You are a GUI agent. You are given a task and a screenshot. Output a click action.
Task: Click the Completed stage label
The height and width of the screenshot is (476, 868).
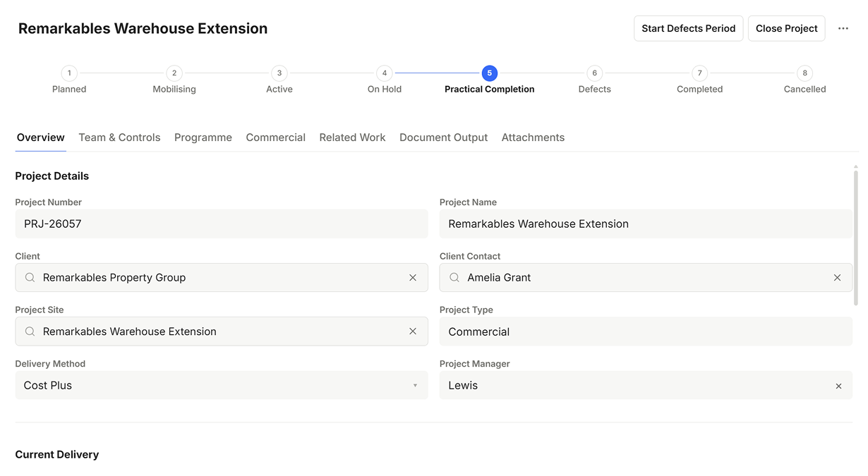pyautogui.click(x=700, y=90)
